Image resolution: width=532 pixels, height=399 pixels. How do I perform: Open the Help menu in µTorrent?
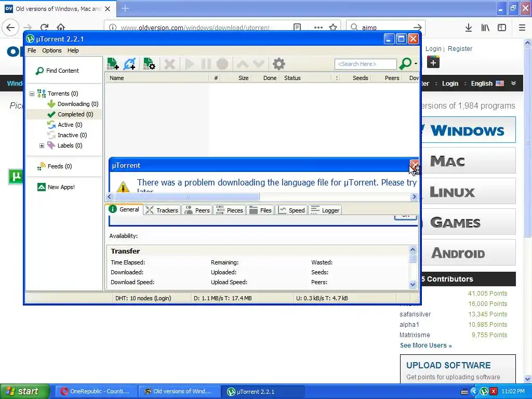coord(73,50)
